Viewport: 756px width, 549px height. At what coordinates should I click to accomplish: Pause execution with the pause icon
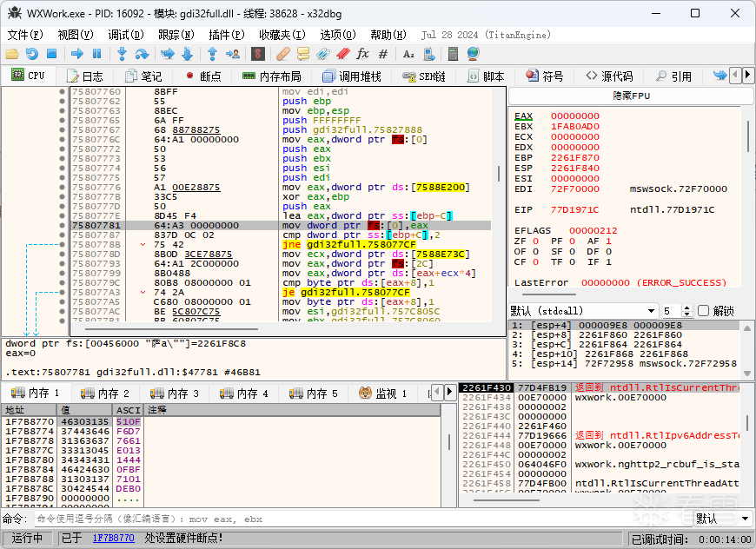[x=97, y=54]
